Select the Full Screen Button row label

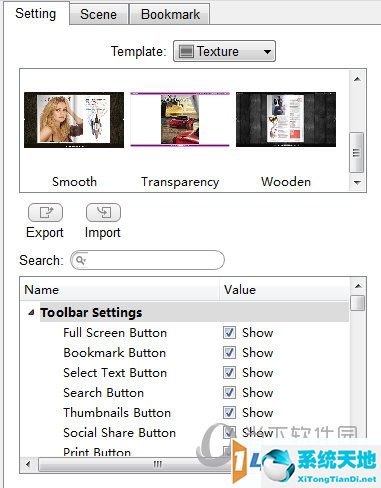tap(115, 333)
